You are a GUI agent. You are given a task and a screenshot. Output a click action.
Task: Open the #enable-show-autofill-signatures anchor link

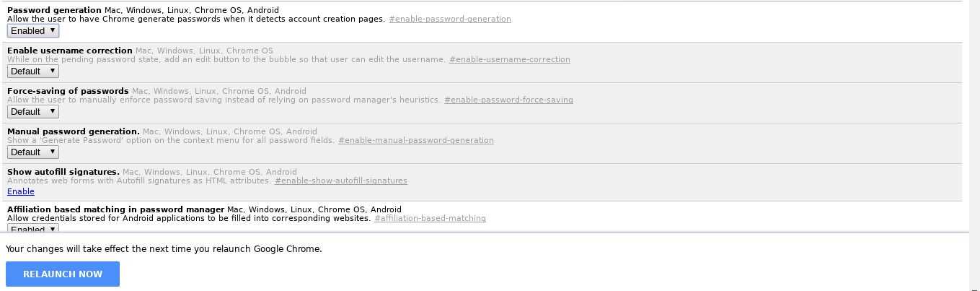[x=341, y=181]
